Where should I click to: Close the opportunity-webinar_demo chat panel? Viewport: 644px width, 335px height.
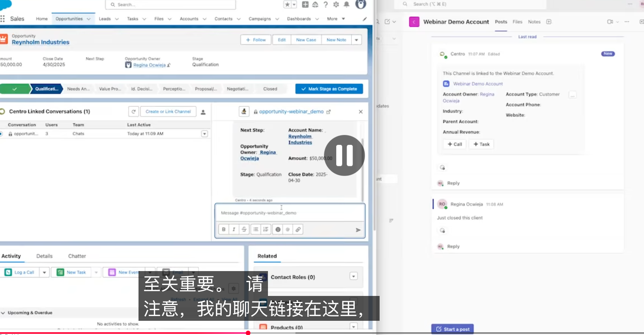361,112
